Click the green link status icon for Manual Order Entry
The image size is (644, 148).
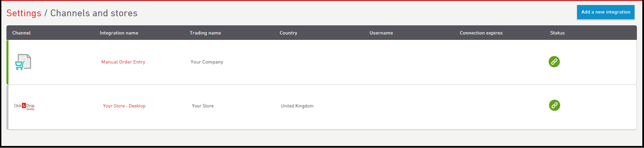coord(554,61)
